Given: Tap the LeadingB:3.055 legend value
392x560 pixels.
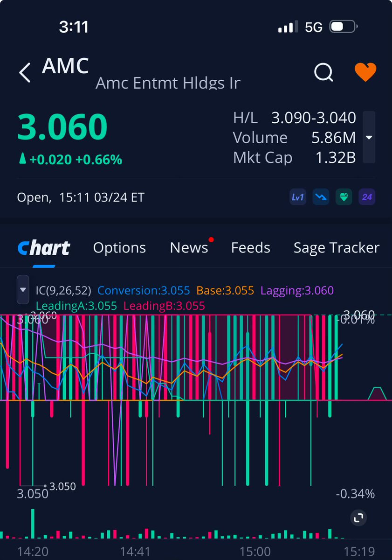Looking at the screenshot, I should [x=164, y=306].
